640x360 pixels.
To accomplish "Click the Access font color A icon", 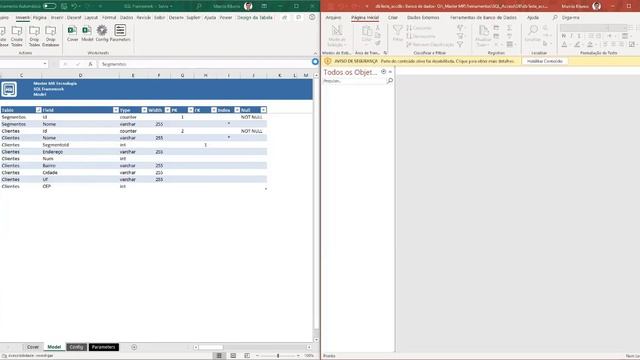I will [564, 44].
